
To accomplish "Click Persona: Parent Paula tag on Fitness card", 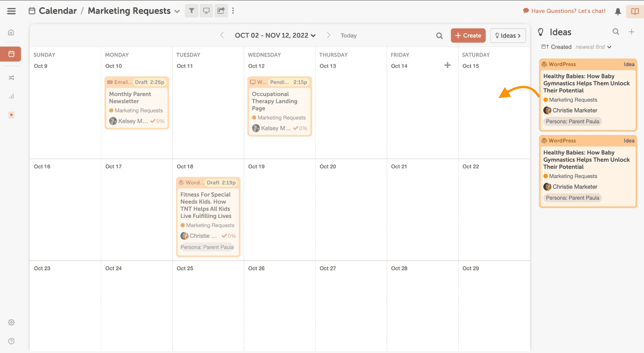I will [207, 247].
